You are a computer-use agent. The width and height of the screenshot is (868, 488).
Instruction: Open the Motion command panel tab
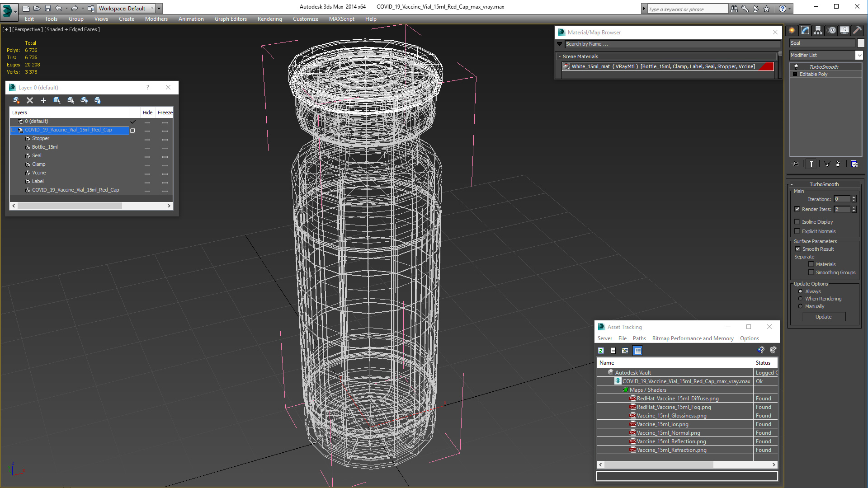click(832, 30)
